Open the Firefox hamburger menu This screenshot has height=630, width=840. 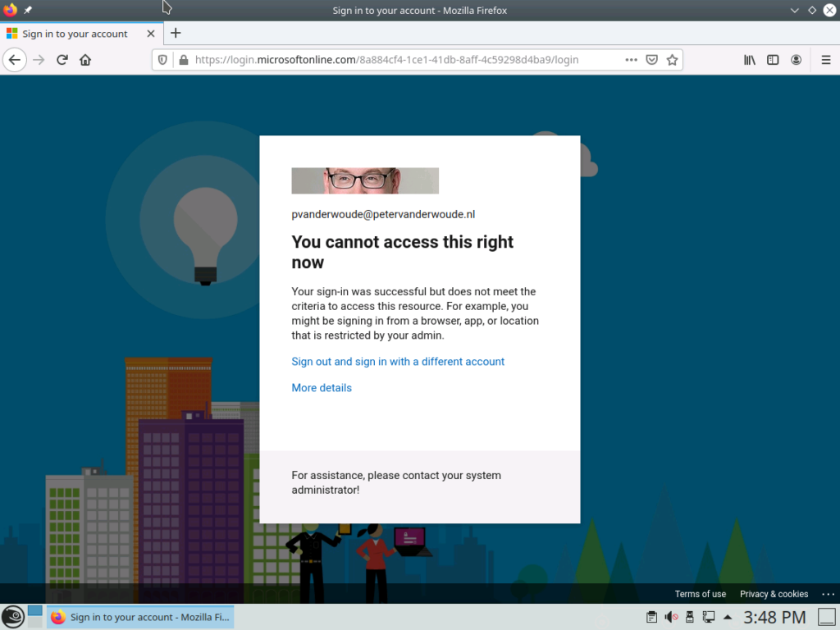(x=825, y=60)
